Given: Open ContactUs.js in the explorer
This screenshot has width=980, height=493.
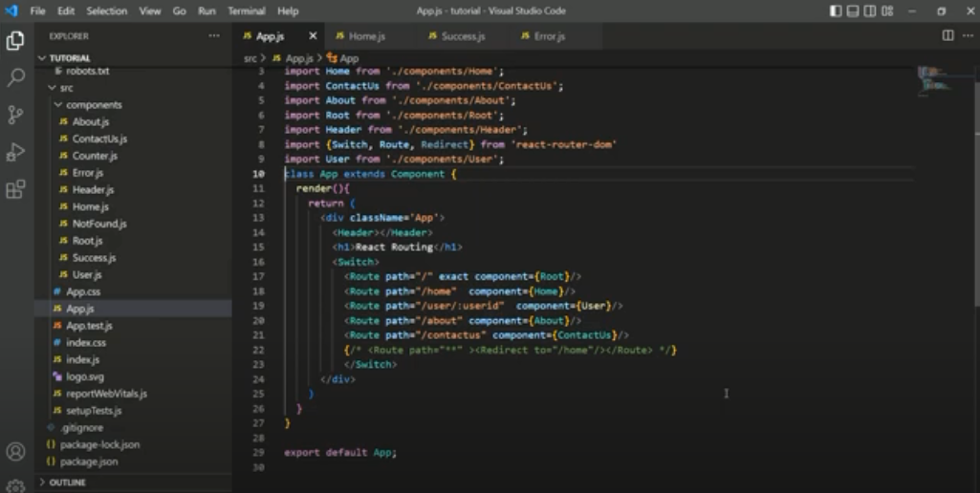Looking at the screenshot, I should pos(99,139).
